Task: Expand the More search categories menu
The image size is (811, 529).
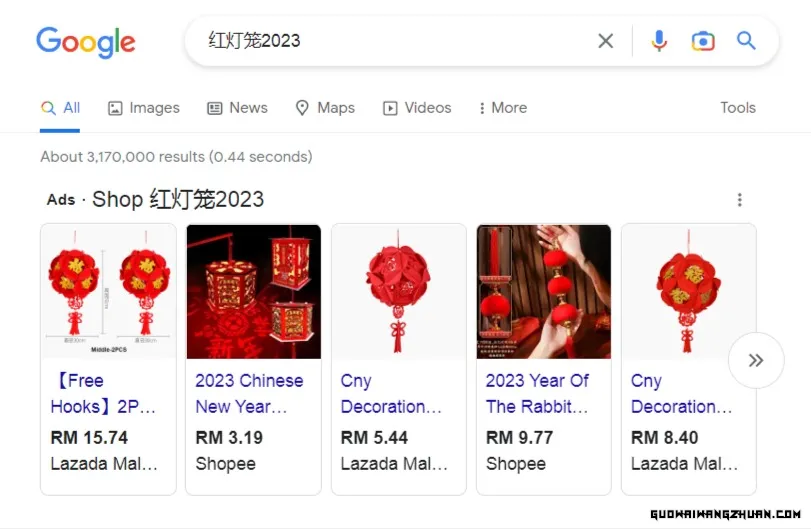Action: [502, 108]
